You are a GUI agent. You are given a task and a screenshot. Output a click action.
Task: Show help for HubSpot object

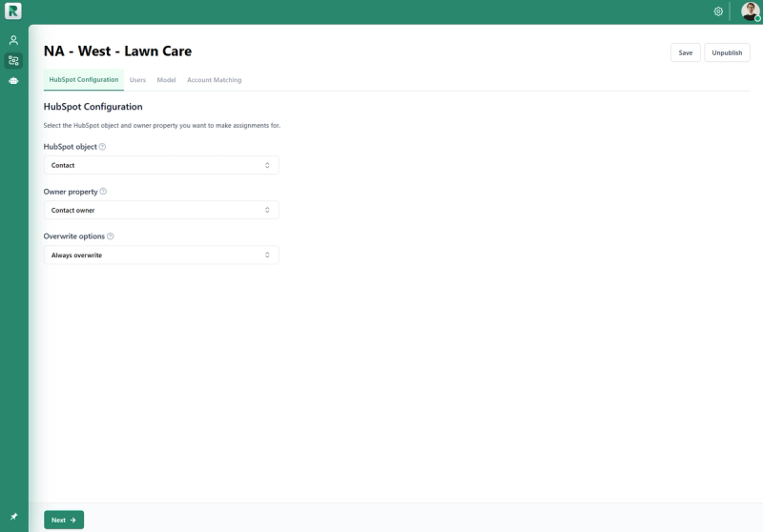click(102, 147)
